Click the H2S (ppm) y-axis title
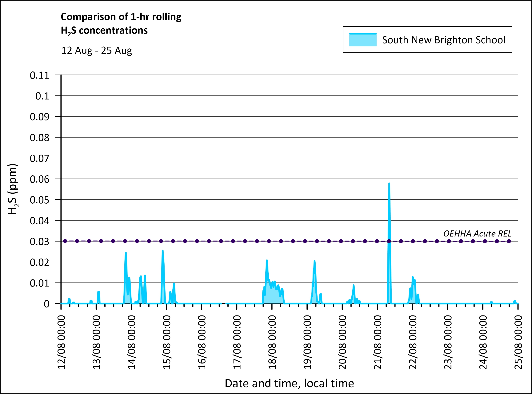 pos(13,189)
